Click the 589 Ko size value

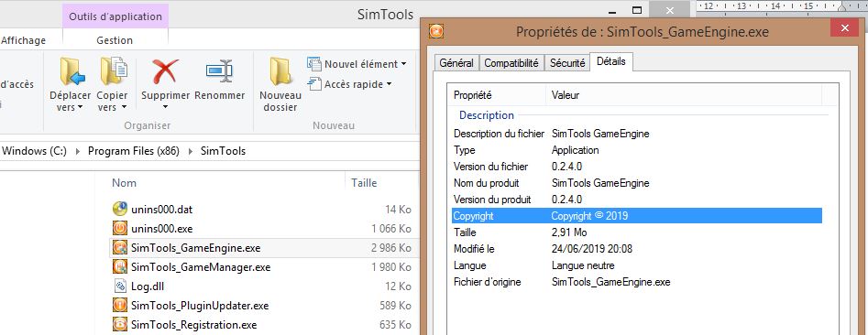tap(395, 306)
